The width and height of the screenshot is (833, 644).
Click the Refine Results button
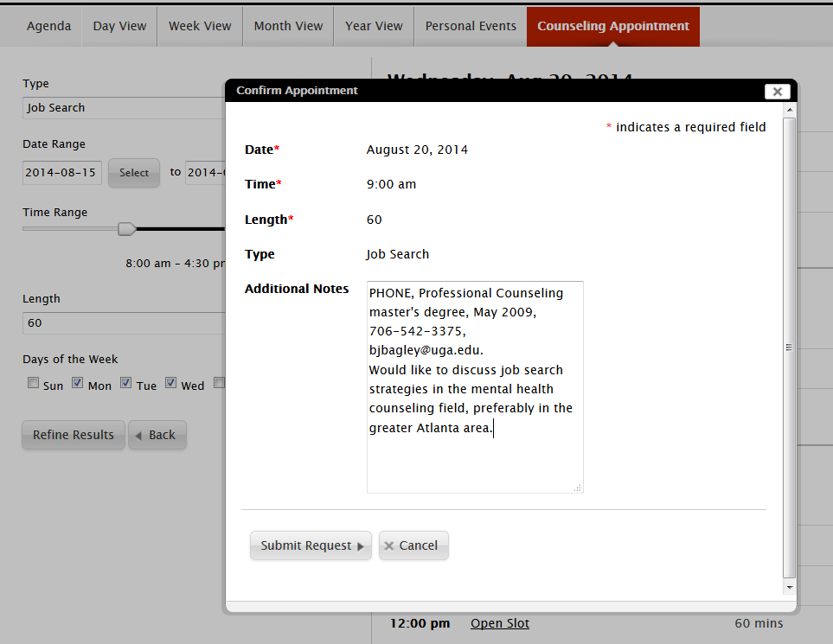click(x=74, y=435)
